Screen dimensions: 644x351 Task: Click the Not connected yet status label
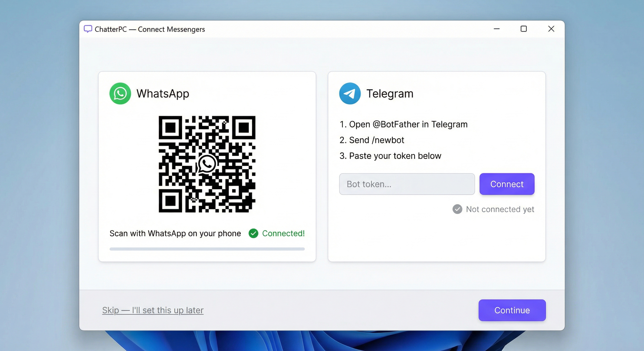500,209
